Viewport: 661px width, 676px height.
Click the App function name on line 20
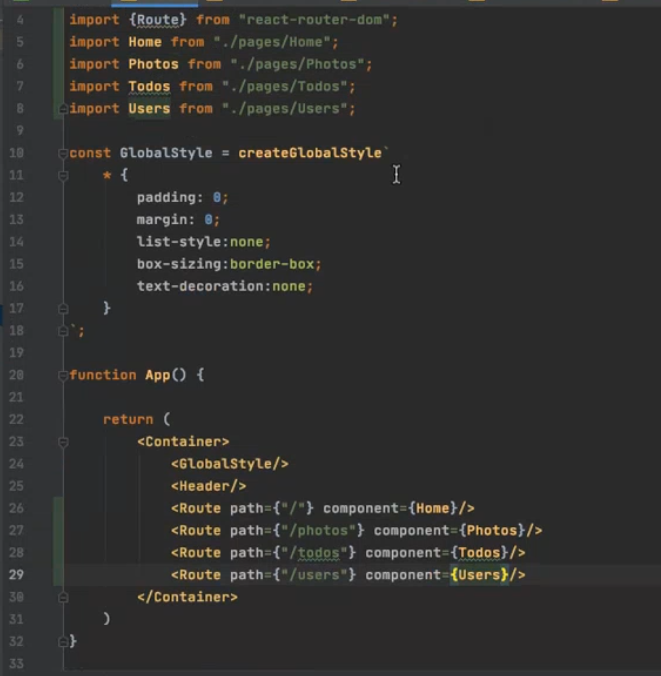[x=158, y=375]
